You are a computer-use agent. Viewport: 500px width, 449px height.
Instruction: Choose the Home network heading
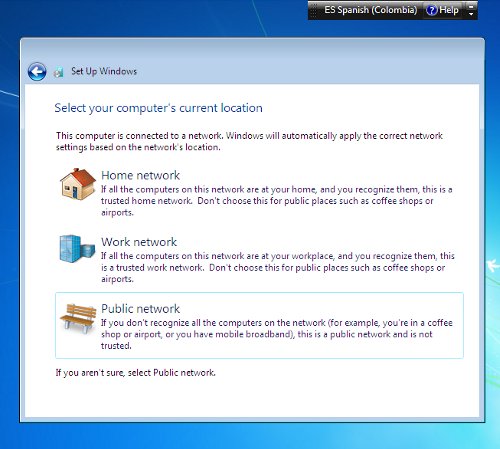click(x=140, y=175)
